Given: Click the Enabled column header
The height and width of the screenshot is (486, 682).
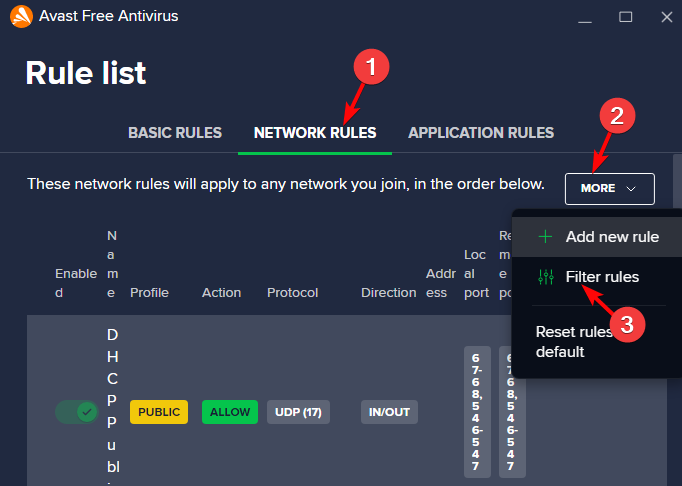Looking at the screenshot, I should pos(76,283).
